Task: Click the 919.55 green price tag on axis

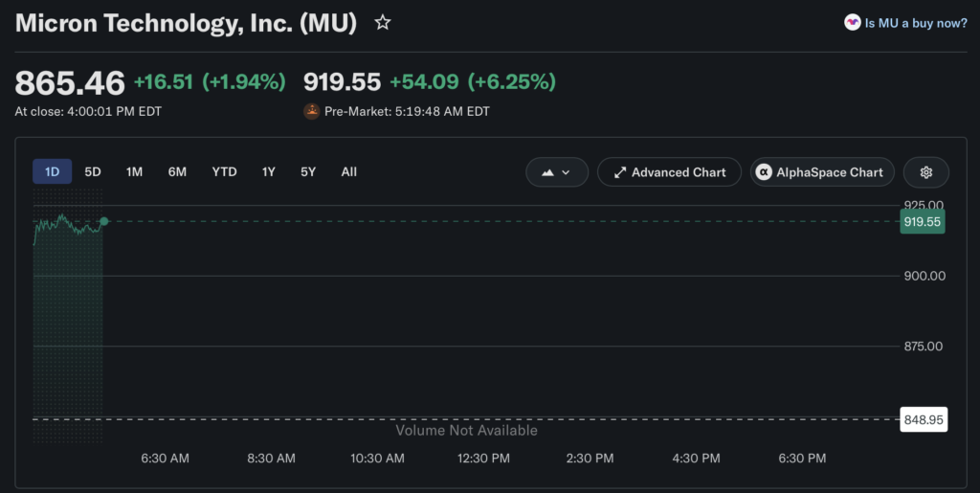Action: (x=923, y=222)
